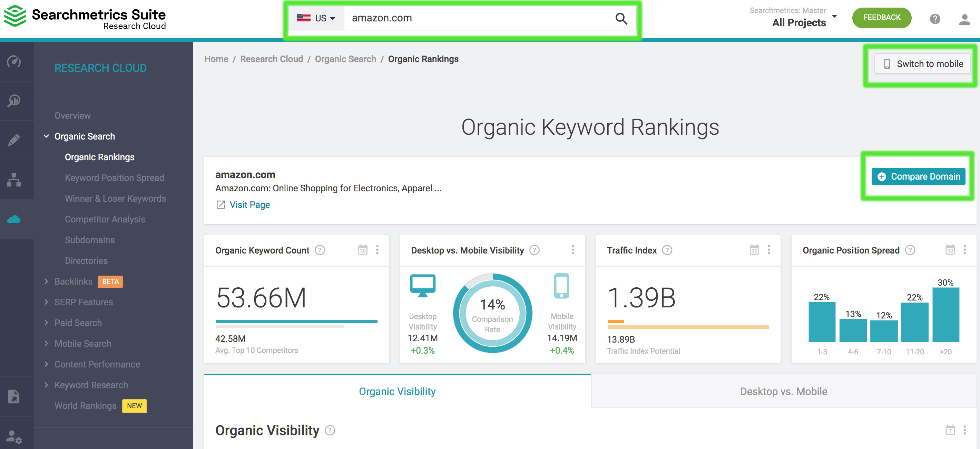The height and width of the screenshot is (449, 980).
Task: Click the 1-3 position spread bar
Action: click(822, 322)
